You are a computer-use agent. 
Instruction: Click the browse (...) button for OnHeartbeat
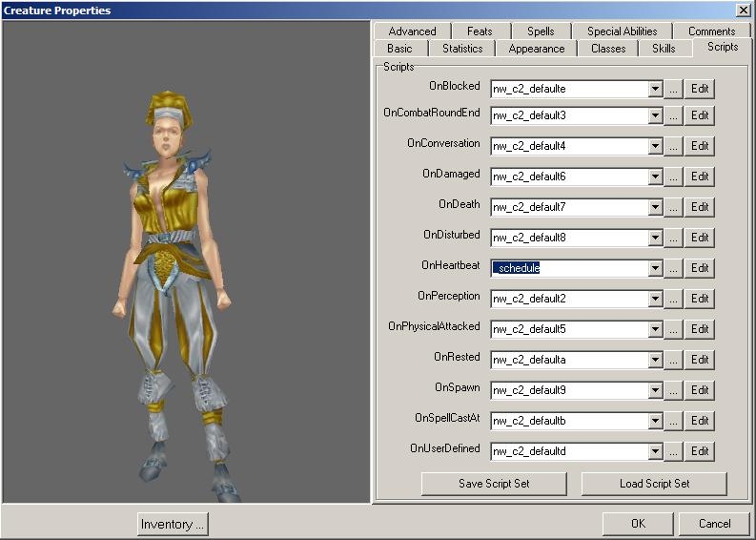673,268
